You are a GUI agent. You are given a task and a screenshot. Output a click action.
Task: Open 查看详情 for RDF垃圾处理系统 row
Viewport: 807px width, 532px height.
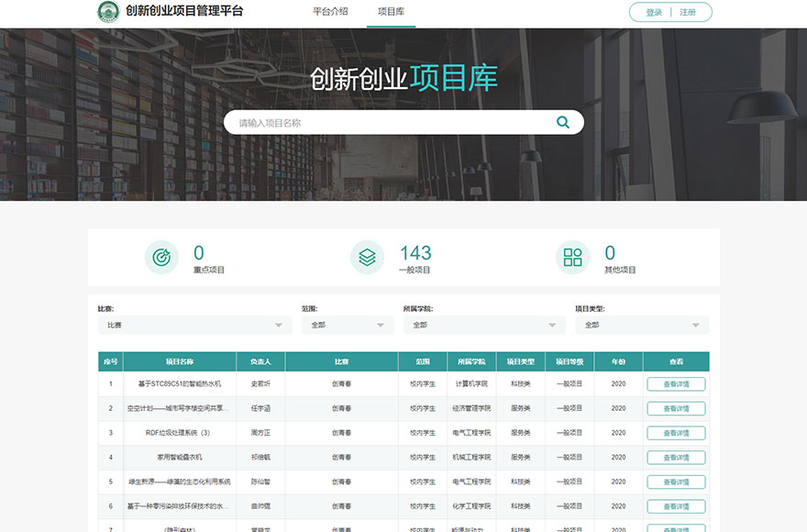pyautogui.click(x=676, y=433)
